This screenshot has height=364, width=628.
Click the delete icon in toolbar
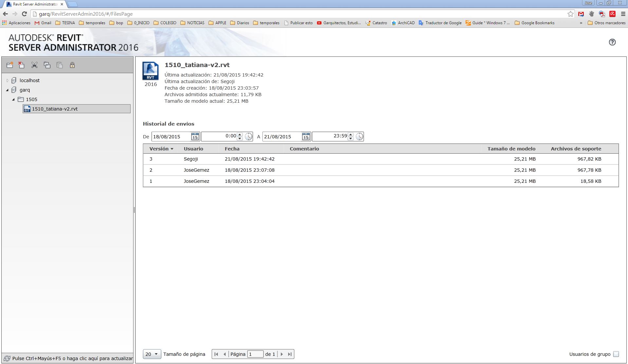[22, 65]
